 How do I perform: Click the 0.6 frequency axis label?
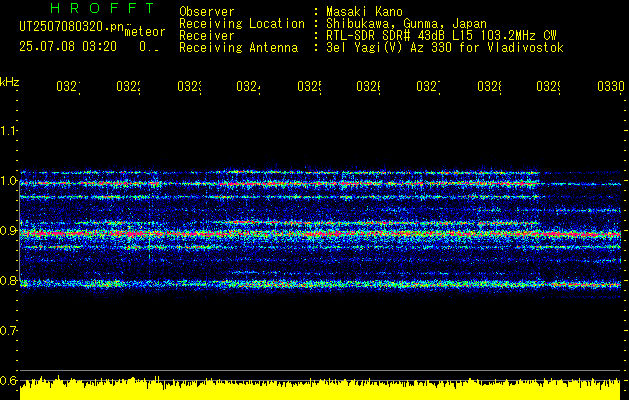[8, 380]
